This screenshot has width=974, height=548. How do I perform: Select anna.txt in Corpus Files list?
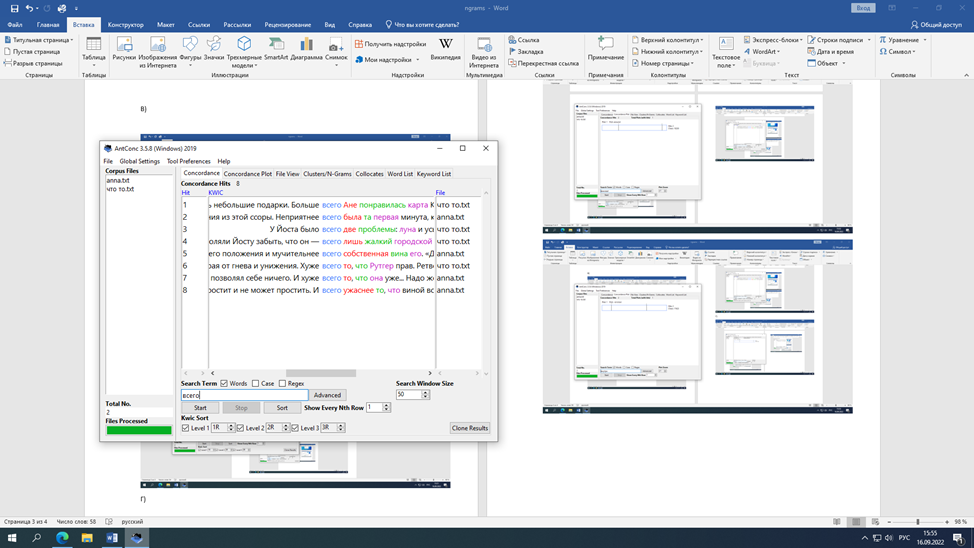click(118, 180)
